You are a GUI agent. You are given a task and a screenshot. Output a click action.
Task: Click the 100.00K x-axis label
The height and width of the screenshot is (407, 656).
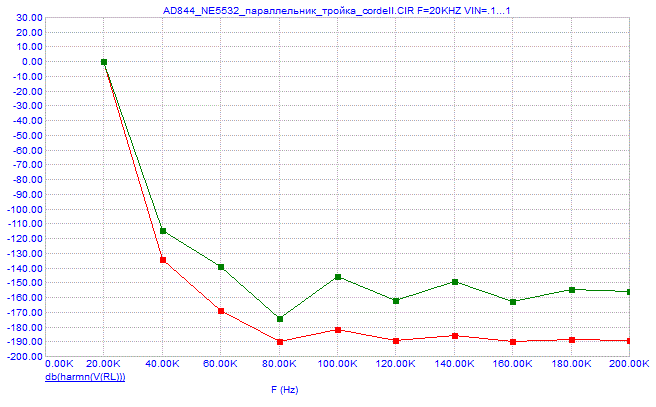[x=338, y=364]
